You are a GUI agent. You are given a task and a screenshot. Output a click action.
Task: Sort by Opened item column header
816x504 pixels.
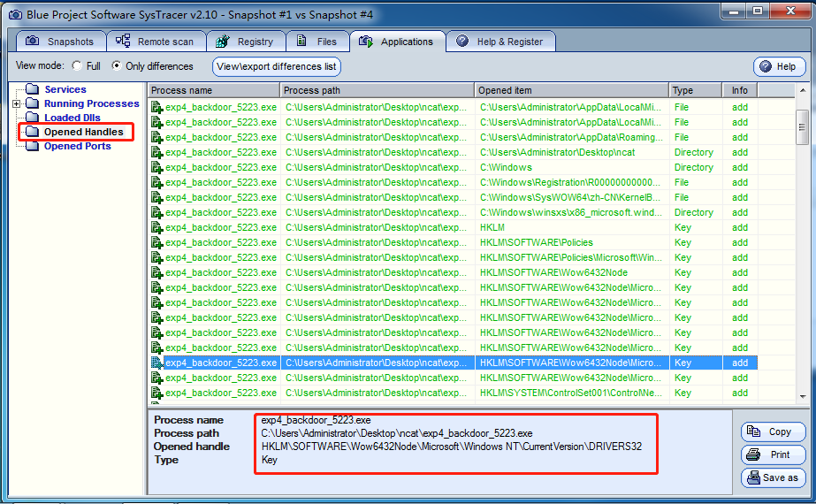572,90
